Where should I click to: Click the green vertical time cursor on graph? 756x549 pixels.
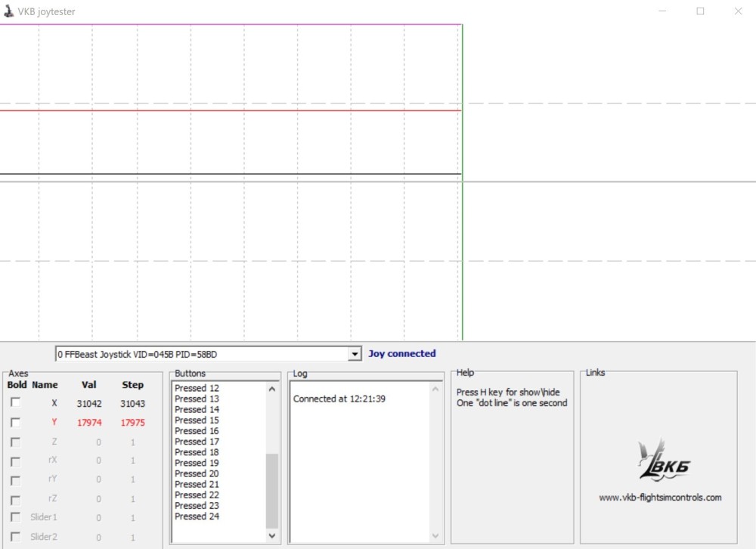click(463, 182)
